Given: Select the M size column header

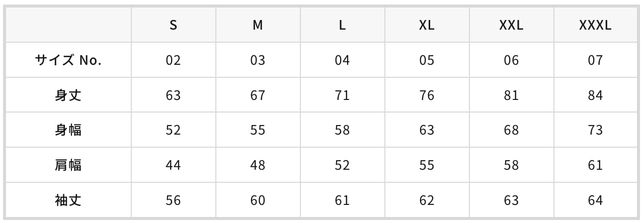Looking at the screenshot, I should (x=258, y=26).
